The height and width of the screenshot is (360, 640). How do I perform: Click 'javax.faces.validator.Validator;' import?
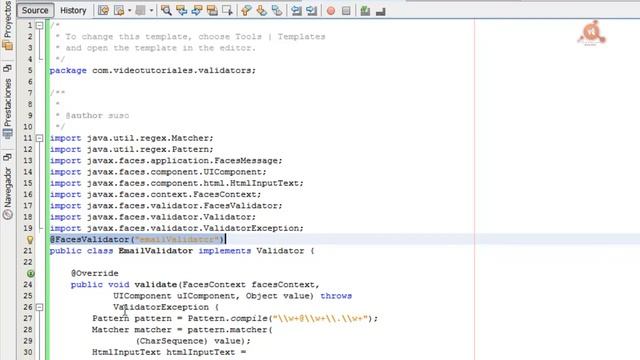[x=171, y=217]
